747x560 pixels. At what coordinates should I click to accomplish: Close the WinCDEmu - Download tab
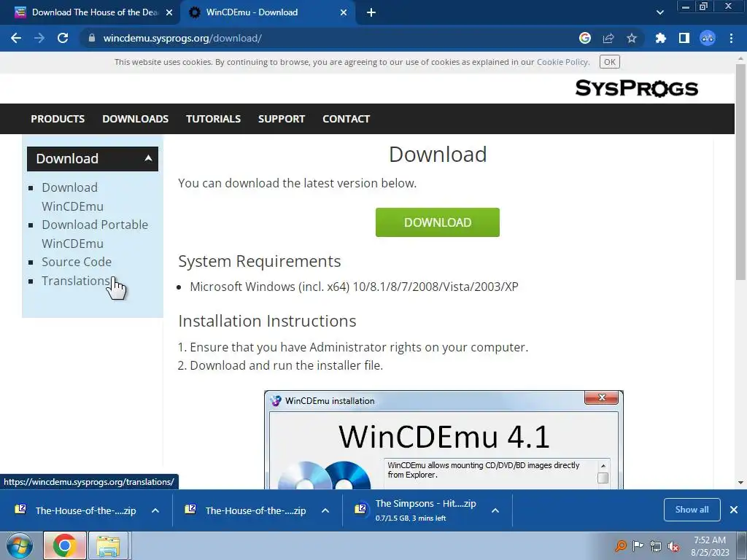pyautogui.click(x=344, y=13)
